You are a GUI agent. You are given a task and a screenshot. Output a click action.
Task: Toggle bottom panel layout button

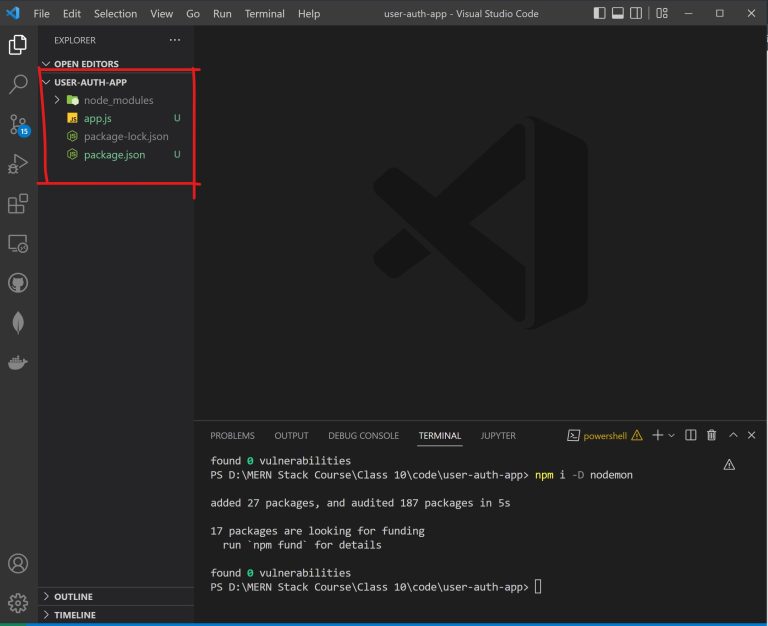coord(618,13)
